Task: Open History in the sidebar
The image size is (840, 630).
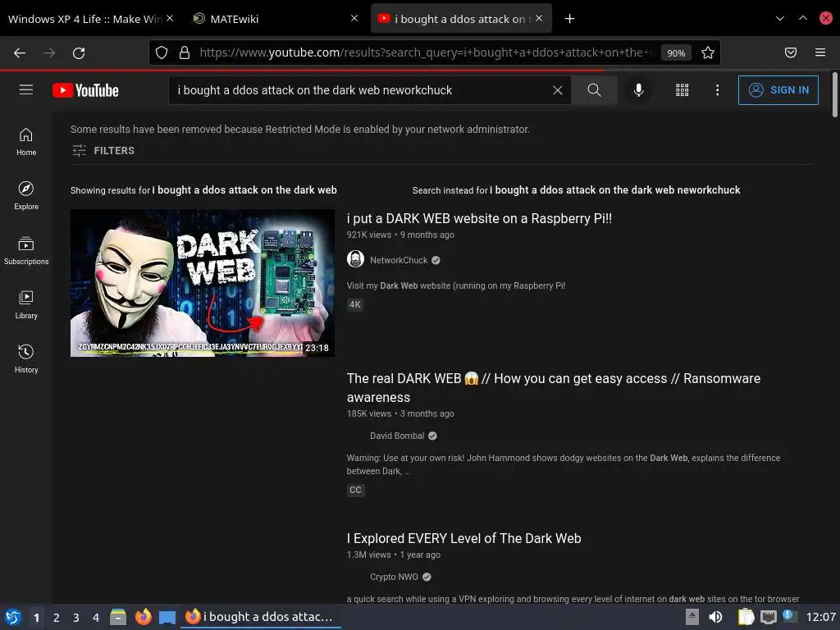Action: tap(26, 359)
